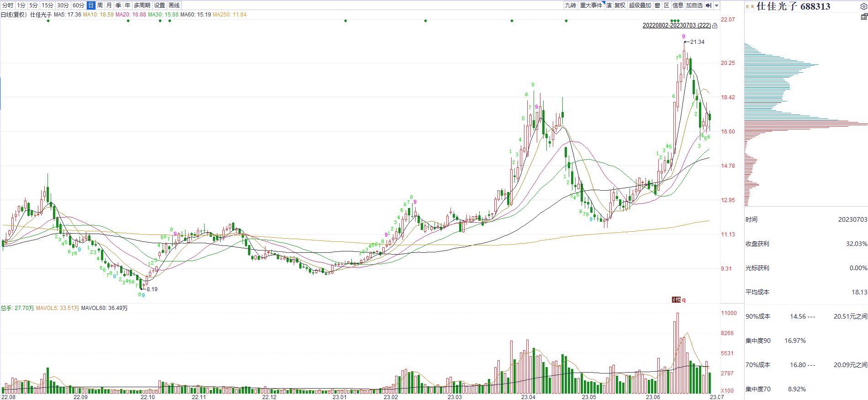
Task: Click the MAVOL5: 33.51万 label
Action: [58, 308]
